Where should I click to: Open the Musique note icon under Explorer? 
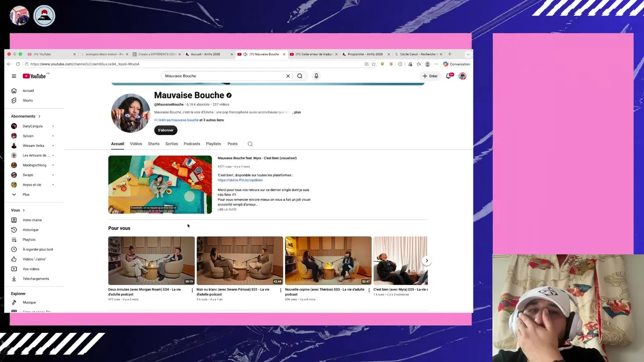(14, 302)
